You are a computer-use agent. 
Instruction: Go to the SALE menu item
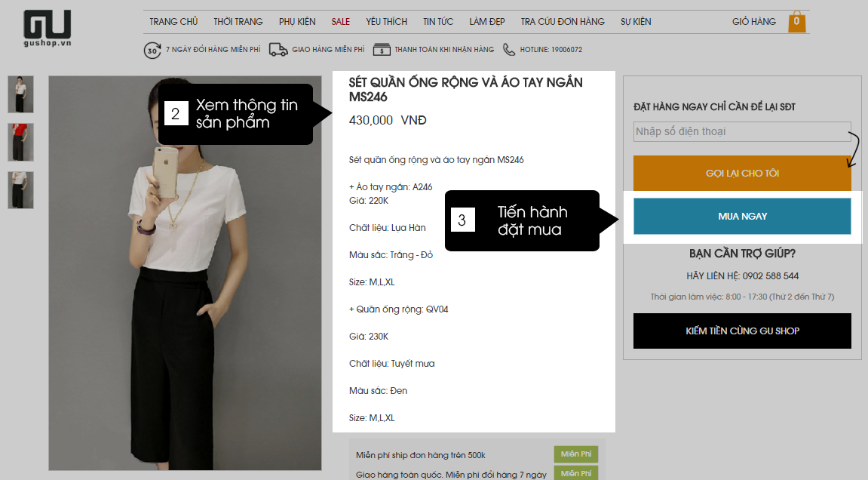(340, 22)
